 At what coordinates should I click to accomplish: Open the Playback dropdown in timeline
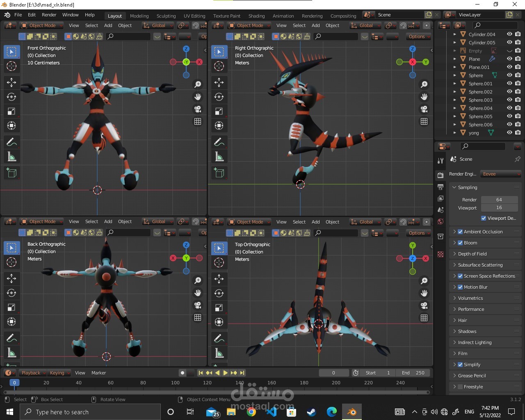click(x=33, y=373)
